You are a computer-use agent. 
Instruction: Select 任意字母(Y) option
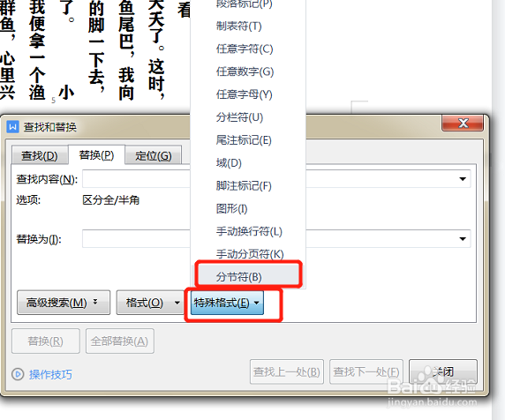248,94
